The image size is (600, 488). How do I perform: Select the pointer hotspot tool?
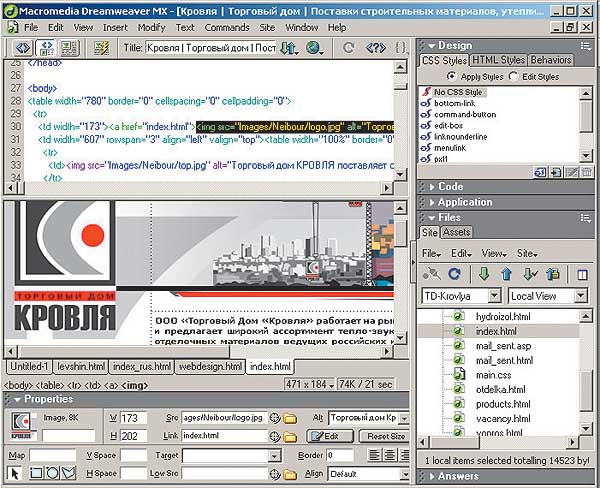coord(15,474)
